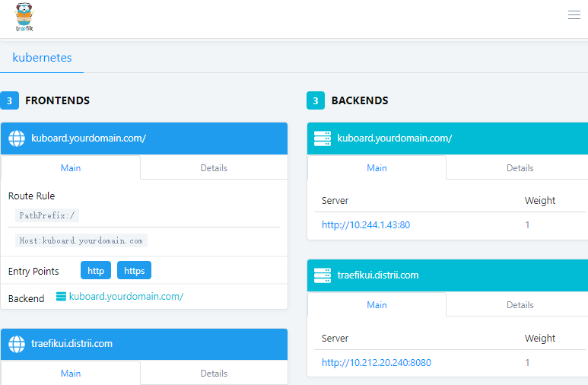Viewport: 588px width, 385px height.
Task: Click Server column header in traefikui backend
Action: point(335,339)
